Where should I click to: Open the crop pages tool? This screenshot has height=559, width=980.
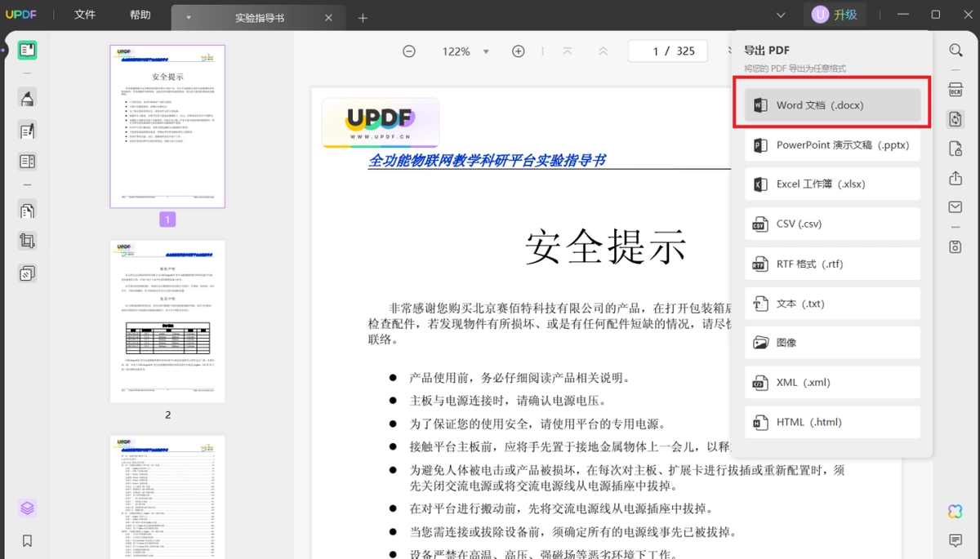pos(28,241)
